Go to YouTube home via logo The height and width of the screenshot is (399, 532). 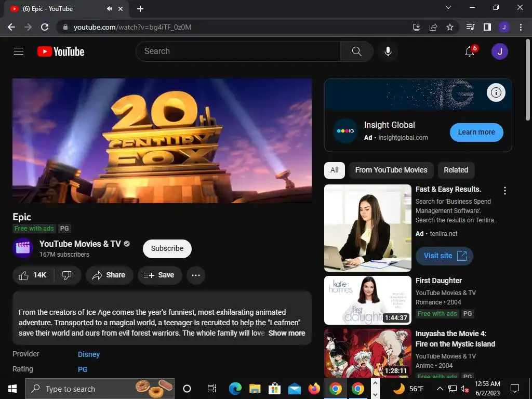click(61, 51)
